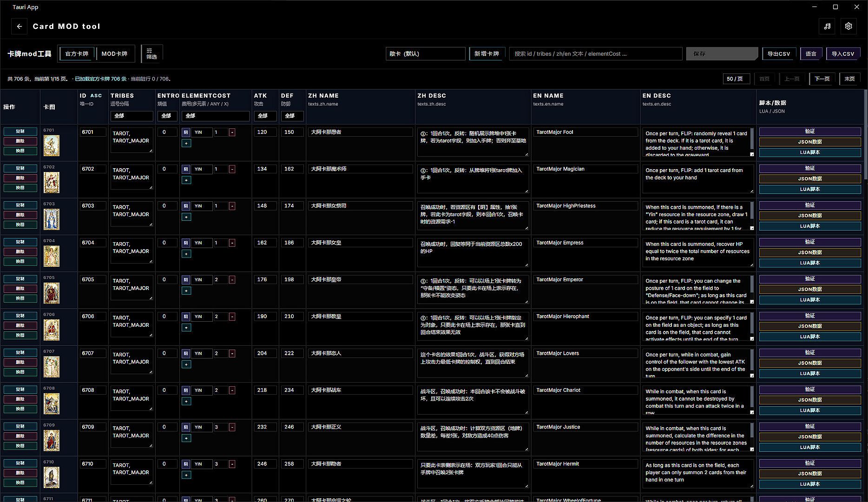
Task: Delete card 6702 with 删除
Action: (20, 178)
